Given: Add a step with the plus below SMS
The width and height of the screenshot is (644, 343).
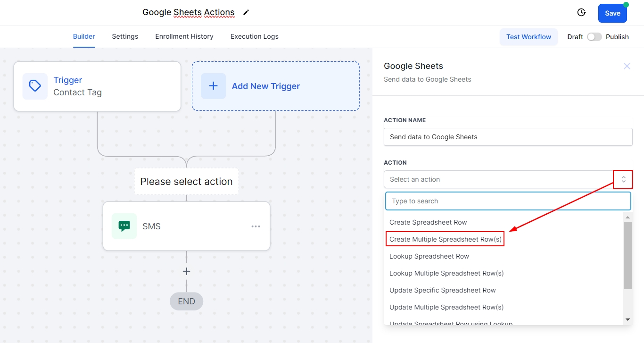Looking at the screenshot, I should [186, 271].
